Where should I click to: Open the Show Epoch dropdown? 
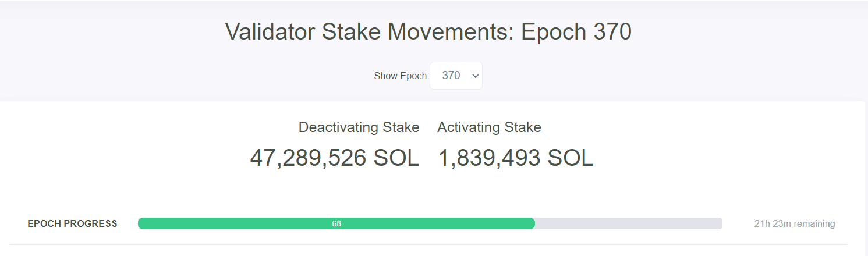tap(456, 76)
